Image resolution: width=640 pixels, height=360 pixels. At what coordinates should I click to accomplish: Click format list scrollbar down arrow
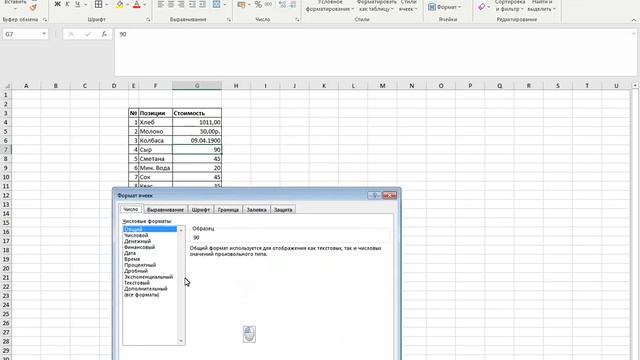pyautogui.click(x=181, y=341)
